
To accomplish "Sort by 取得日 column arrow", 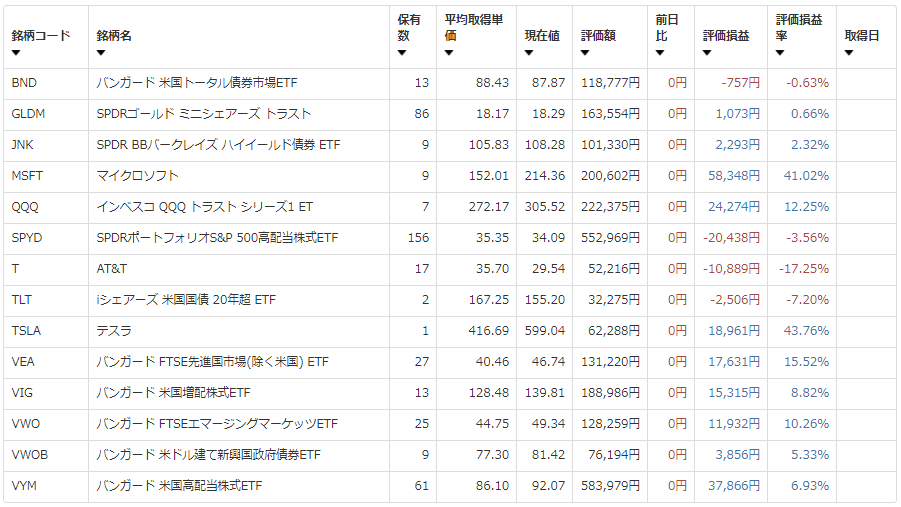I will pyautogui.click(x=849, y=53).
